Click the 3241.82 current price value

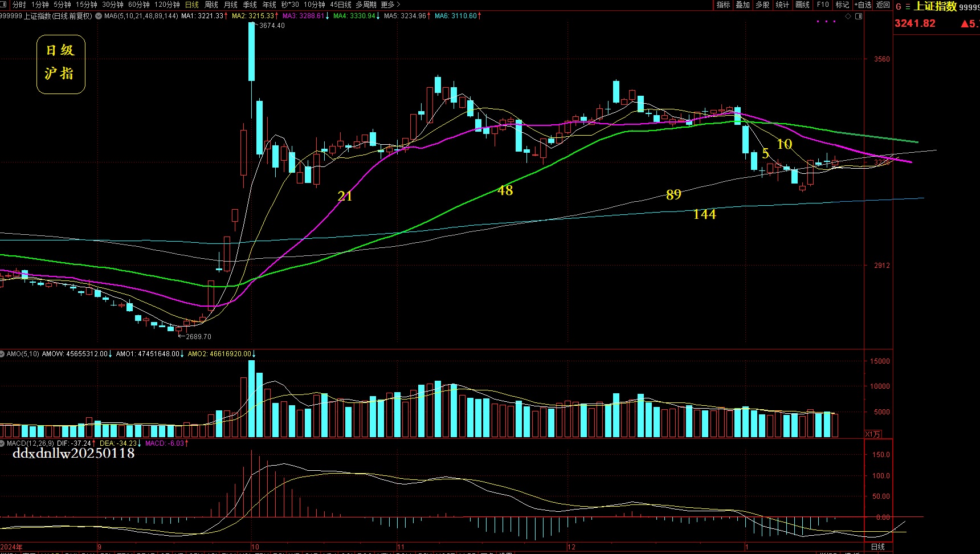coord(915,23)
